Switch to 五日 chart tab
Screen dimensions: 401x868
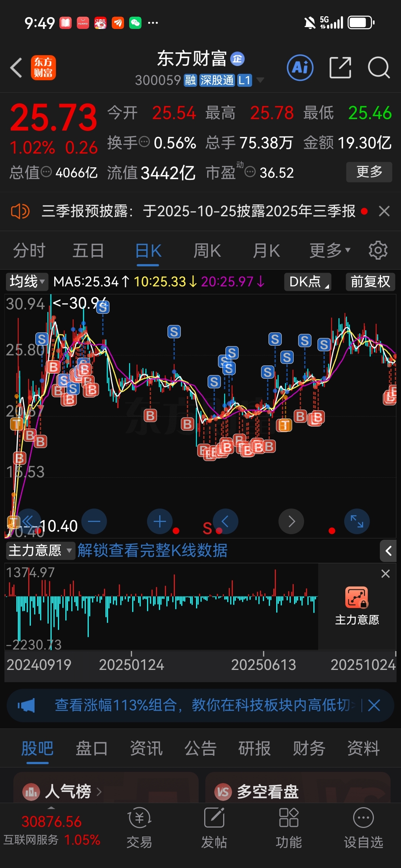(88, 250)
